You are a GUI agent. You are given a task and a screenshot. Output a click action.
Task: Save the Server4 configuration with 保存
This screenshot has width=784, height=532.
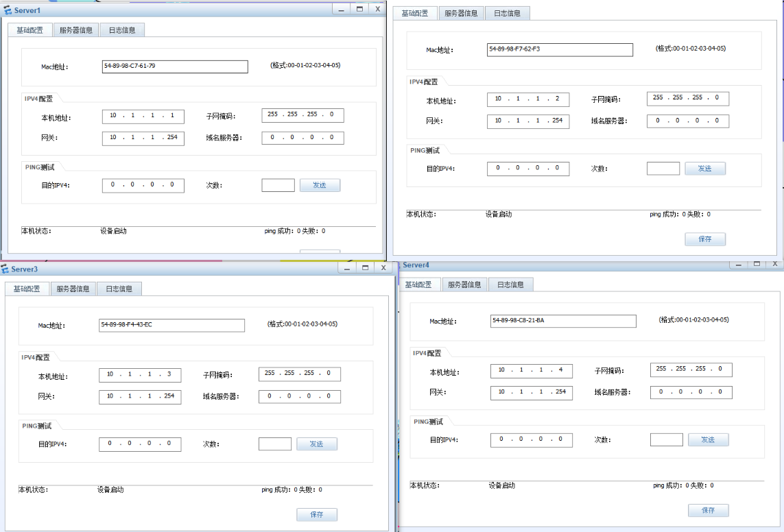tap(708, 511)
